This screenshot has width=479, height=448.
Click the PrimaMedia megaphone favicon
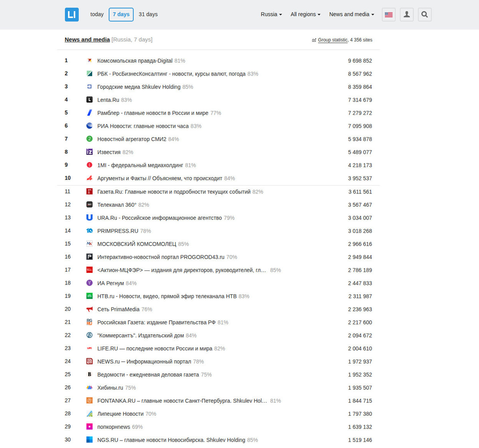coord(89,309)
